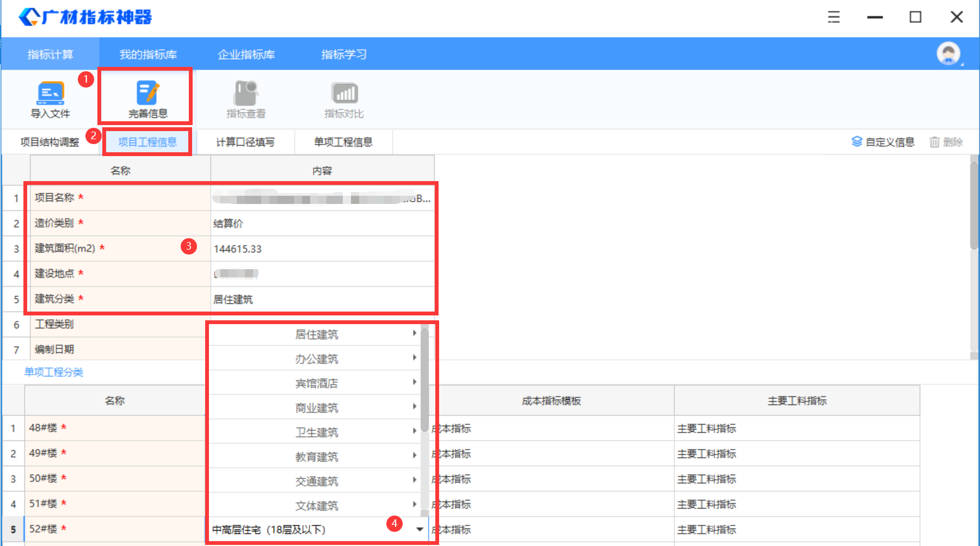The height and width of the screenshot is (546, 980).
Task: Select the 51#楼 row
Action: (x=114, y=504)
